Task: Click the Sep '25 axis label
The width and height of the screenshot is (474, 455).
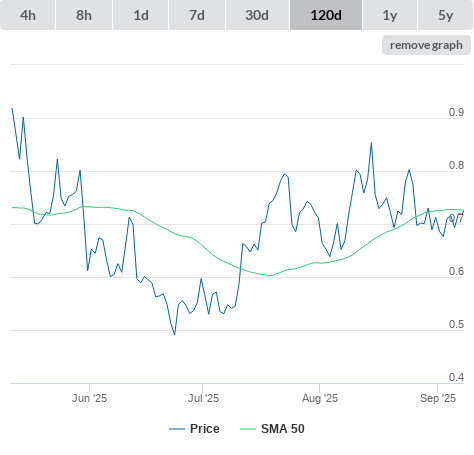Action: coord(438,398)
